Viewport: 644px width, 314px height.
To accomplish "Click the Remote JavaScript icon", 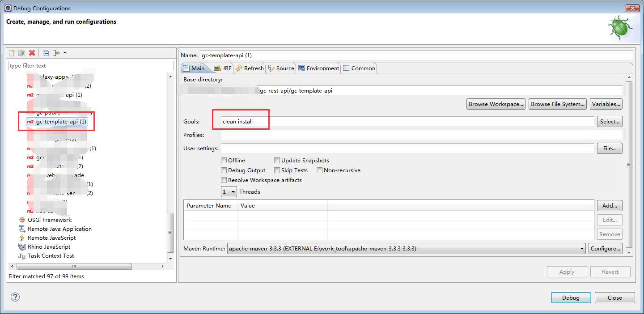I will pyautogui.click(x=22, y=238).
